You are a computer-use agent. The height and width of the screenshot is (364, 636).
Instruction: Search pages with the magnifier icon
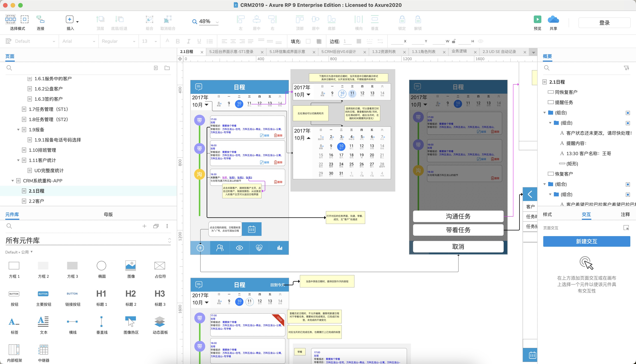point(9,68)
